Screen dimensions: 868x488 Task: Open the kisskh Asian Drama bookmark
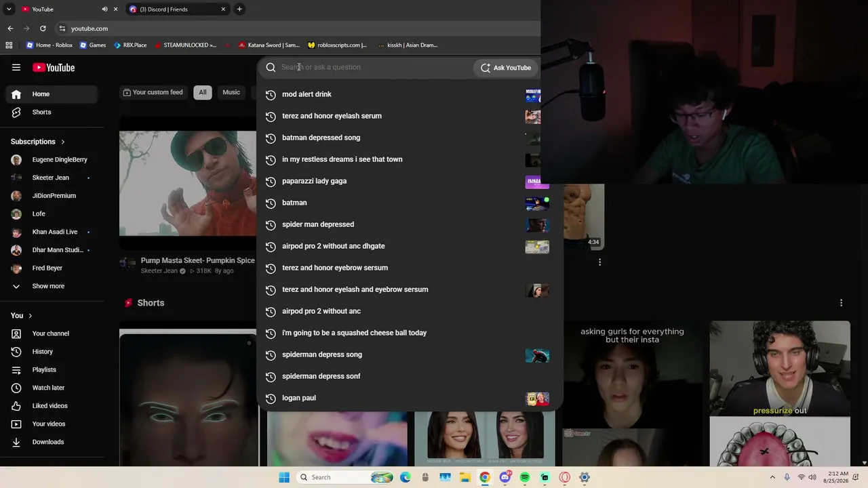click(407, 45)
